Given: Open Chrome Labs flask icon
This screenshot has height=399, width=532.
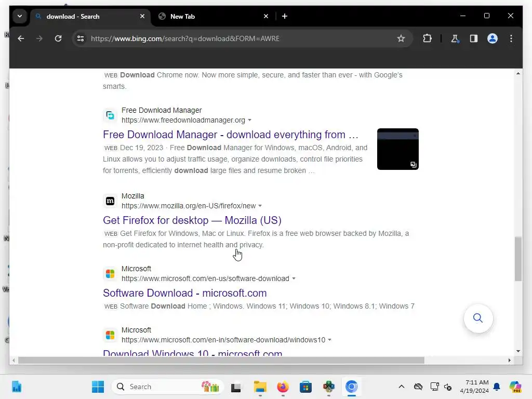Looking at the screenshot, I should (x=455, y=38).
